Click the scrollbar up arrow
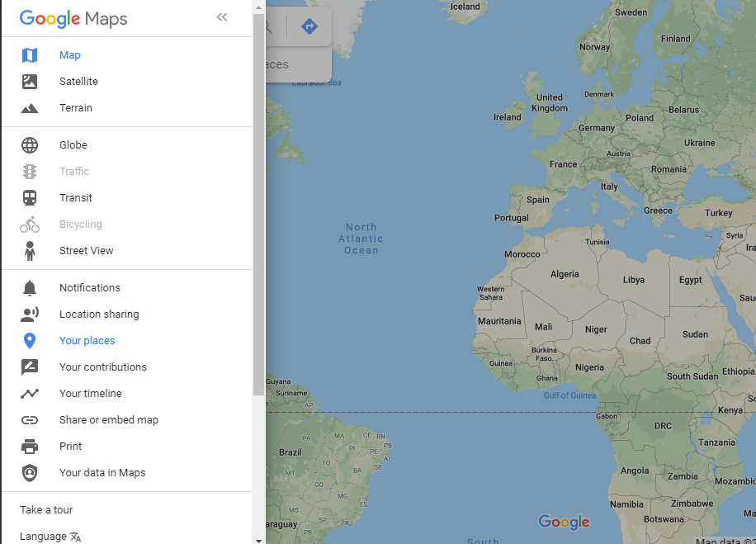 click(259, 7)
